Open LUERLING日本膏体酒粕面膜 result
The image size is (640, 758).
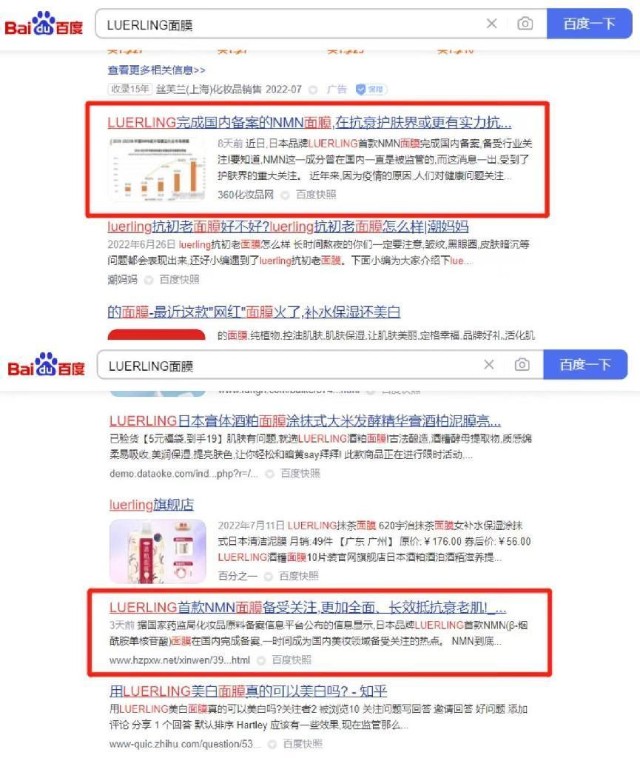click(x=305, y=421)
